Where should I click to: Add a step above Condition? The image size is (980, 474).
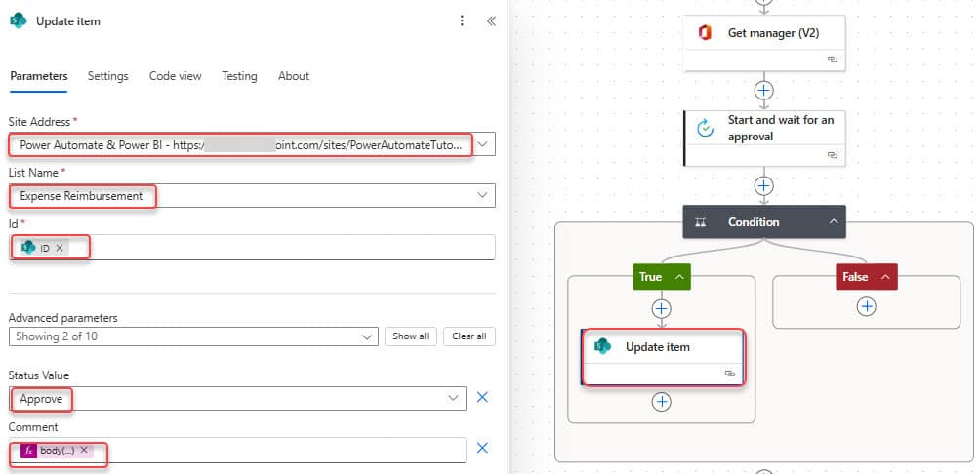tap(763, 185)
